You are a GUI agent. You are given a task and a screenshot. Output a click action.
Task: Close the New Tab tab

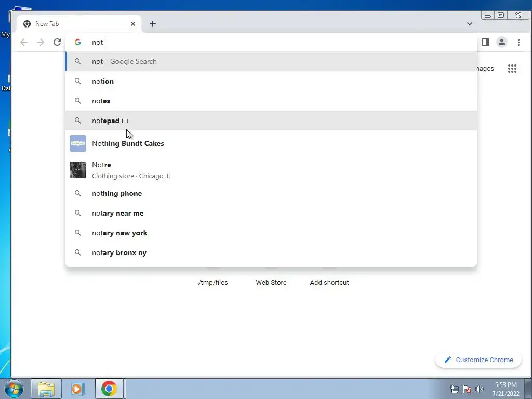point(133,24)
